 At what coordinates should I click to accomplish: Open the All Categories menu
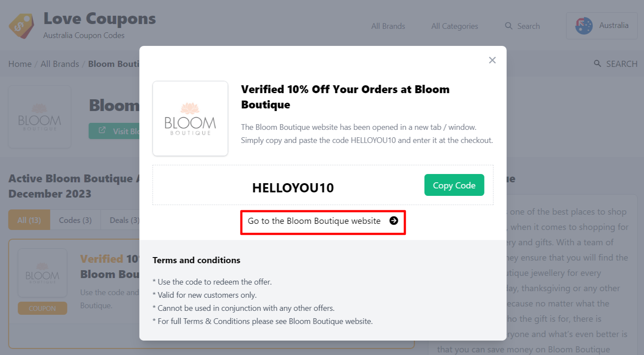(454, 26)
